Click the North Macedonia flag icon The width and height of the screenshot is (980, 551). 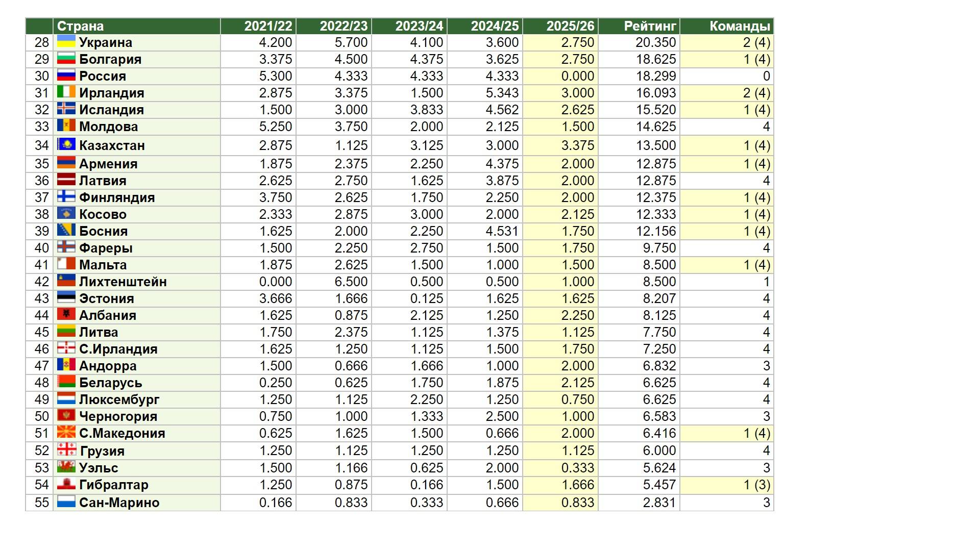66,433
